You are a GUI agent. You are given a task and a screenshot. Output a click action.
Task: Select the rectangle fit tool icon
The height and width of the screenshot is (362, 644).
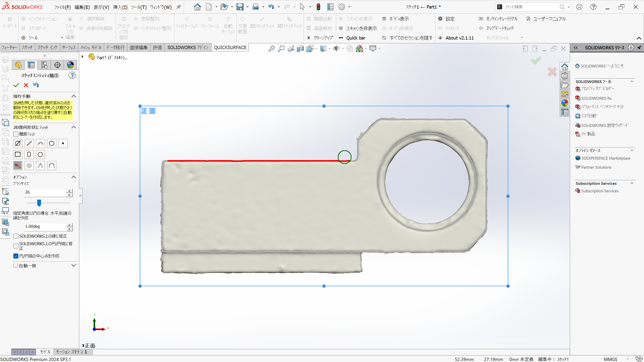point(18,155)
